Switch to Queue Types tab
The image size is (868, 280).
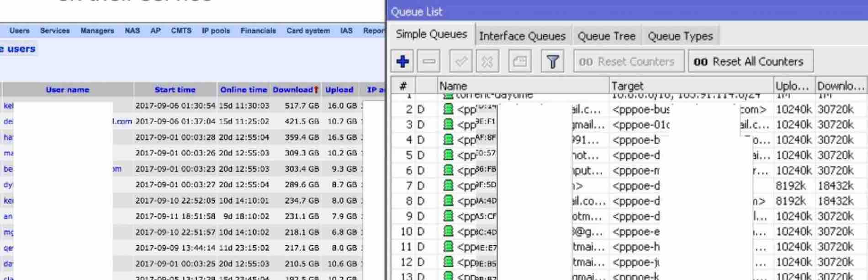click(680, 36)
